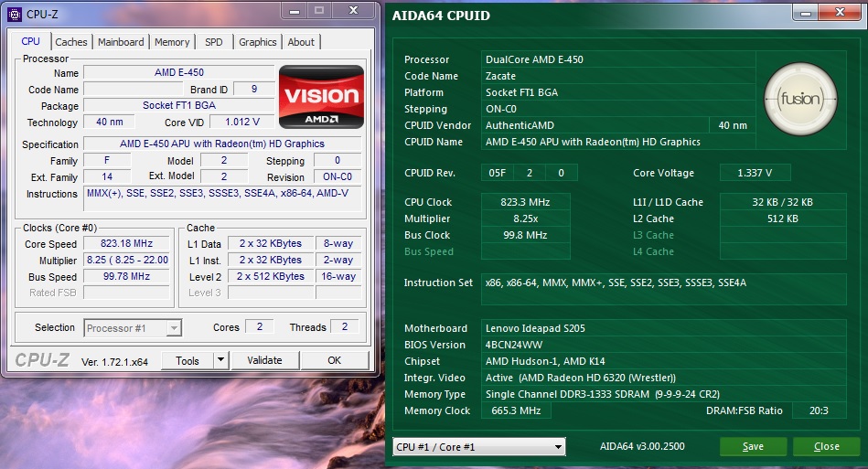
Task: Click the Validate button
Action: point(264,360)
